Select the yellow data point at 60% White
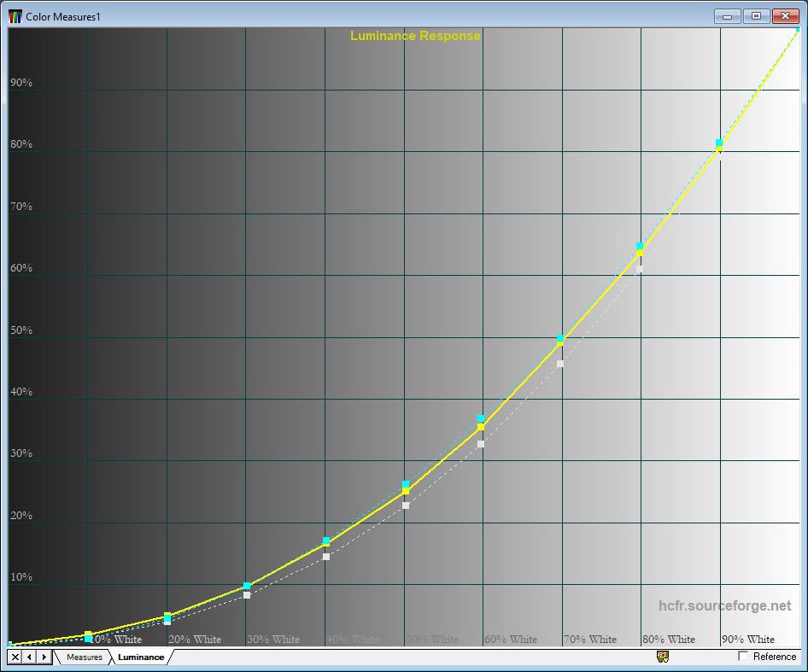The height and width of the screenshot is (672, 808). pos(481,427)
